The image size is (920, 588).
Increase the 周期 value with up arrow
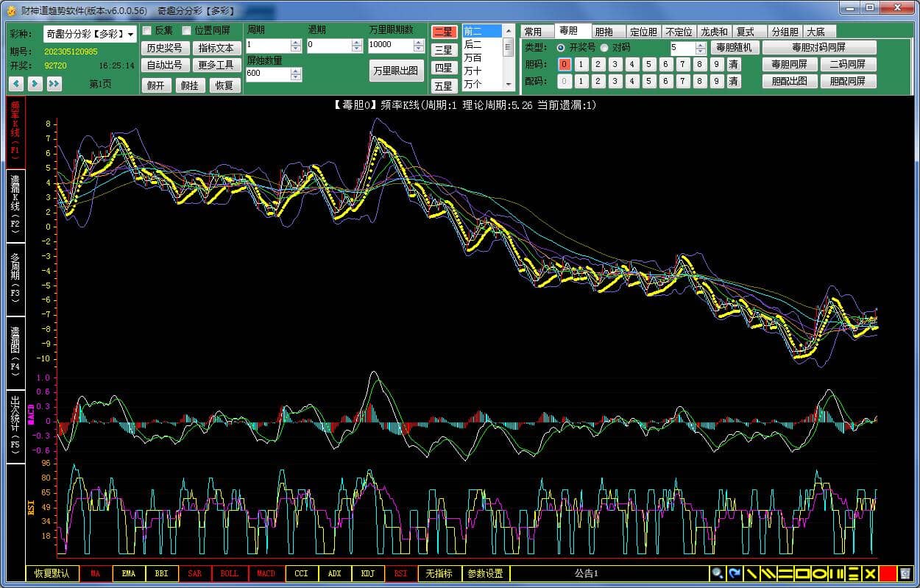296,43
